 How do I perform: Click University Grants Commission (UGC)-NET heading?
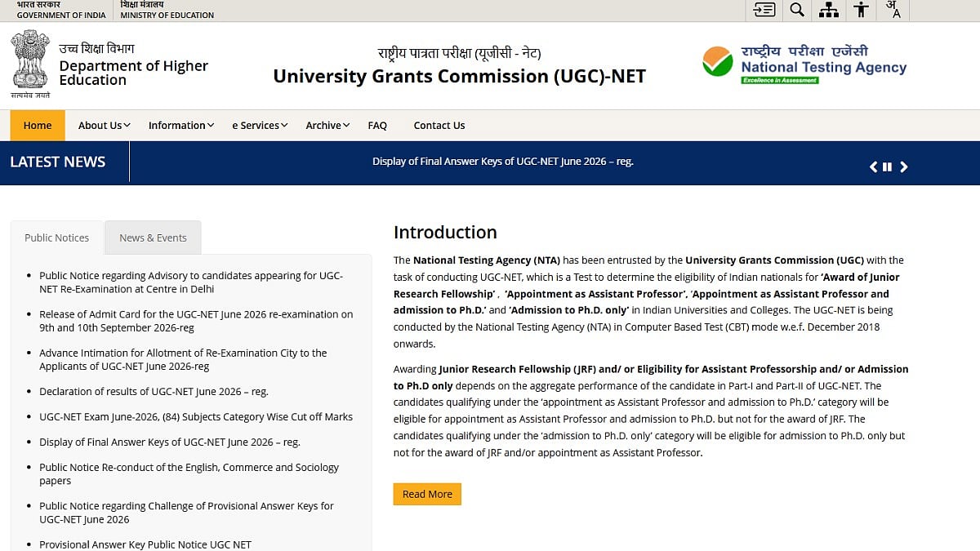[x=460, y=76]
